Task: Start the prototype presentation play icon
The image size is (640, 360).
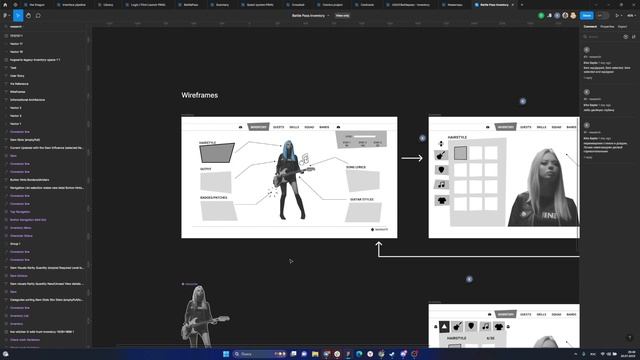Action: coord(617,16)
